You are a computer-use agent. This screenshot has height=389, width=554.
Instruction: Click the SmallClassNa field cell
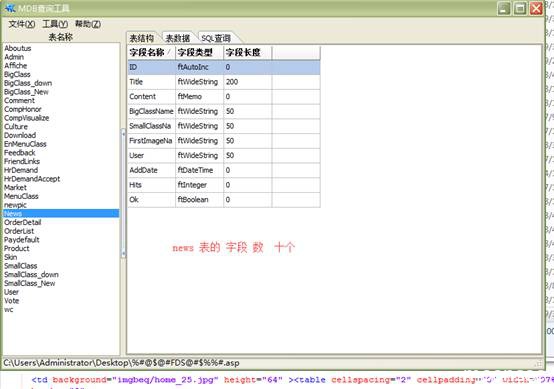[152, 126]
